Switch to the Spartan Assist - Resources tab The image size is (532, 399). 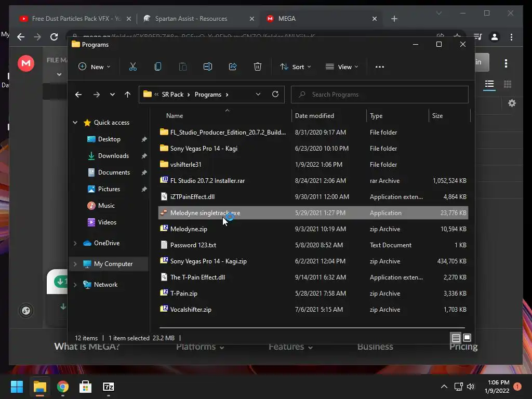click(x=198, y=19)
